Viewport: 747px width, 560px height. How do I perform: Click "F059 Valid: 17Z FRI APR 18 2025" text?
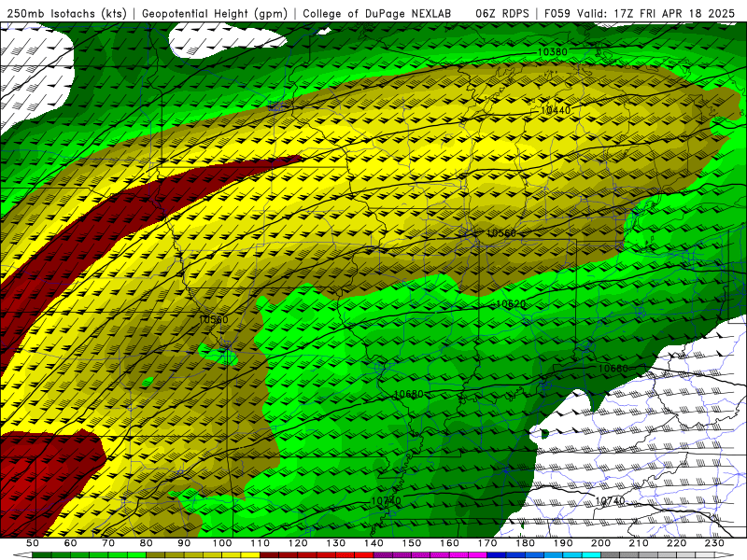[640, 13]
